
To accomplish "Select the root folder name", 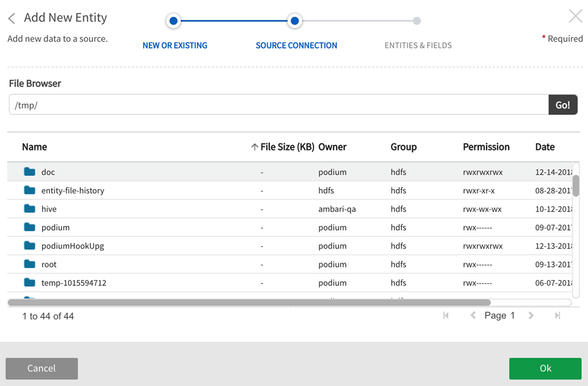I will [49, 264].
